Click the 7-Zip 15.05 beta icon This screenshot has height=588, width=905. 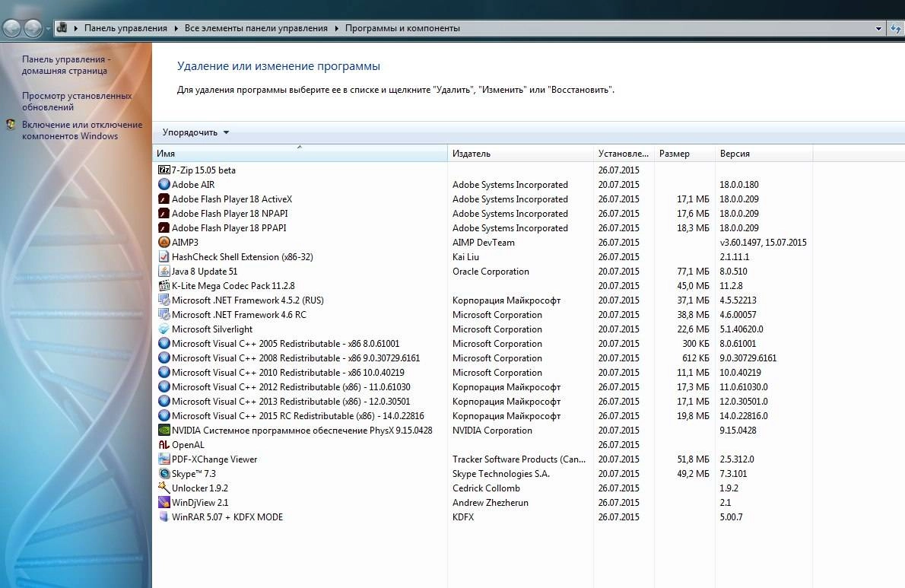coord(164,170)
